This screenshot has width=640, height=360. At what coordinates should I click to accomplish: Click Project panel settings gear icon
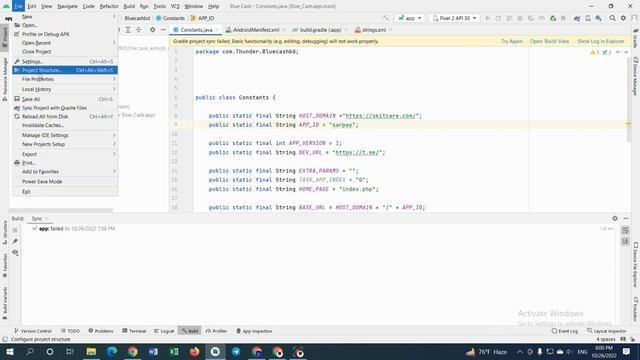(152, 30)
